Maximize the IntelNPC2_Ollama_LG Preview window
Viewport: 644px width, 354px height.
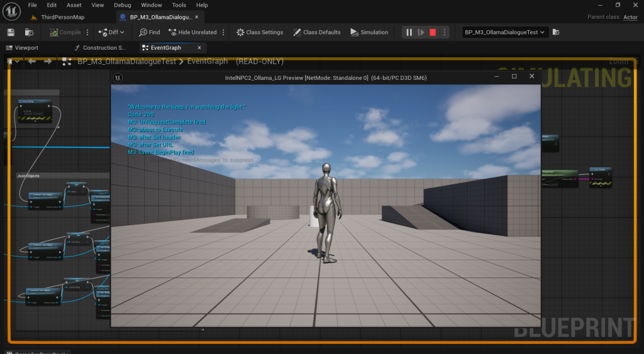(514, 77)
